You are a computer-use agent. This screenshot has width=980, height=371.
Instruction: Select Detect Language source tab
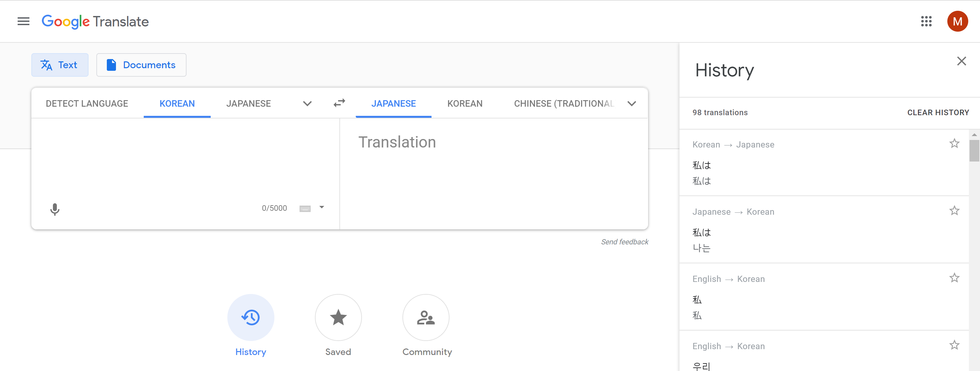tap(87, 103)
